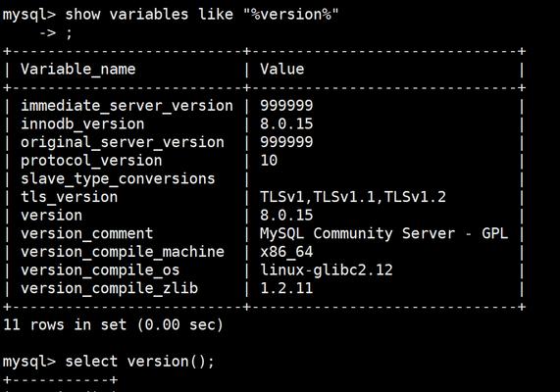
Task: Click the zlib version value 1.2.11
Action: point(286,288)
